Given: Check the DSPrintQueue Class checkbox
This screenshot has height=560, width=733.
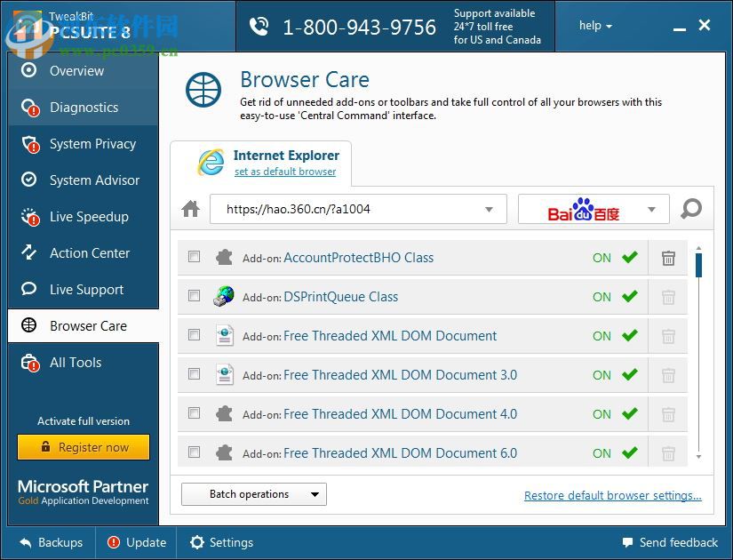Looking at the screenshot, I should click(x=194, y=296).
